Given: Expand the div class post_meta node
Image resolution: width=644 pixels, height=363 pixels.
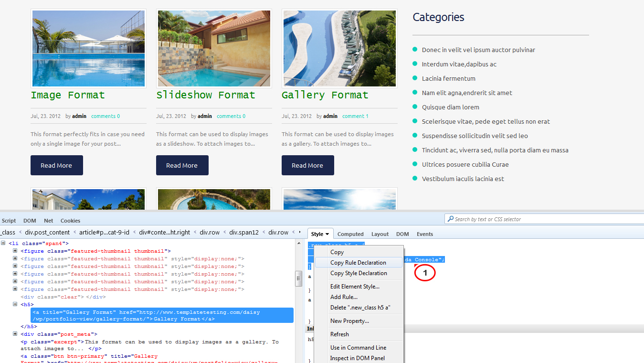Looking at the screenshot, I should pos(15,334).
